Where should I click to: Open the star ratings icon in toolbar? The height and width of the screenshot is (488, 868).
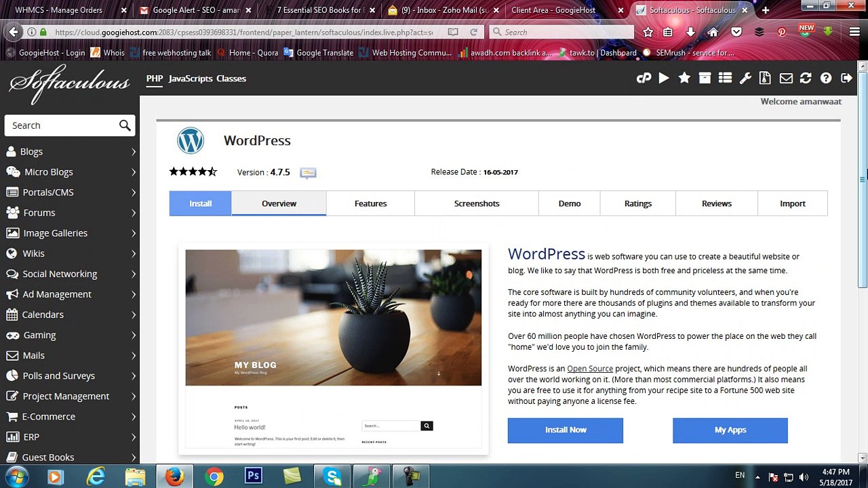coord(684,79)
